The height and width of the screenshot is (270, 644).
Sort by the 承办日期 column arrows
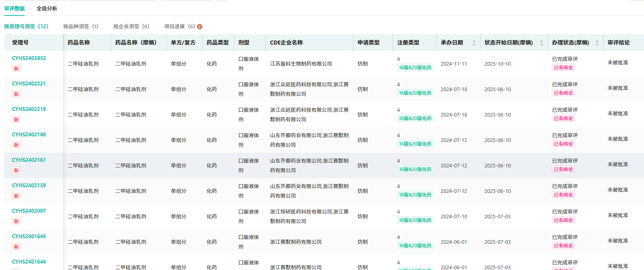(x=474, y=43)
